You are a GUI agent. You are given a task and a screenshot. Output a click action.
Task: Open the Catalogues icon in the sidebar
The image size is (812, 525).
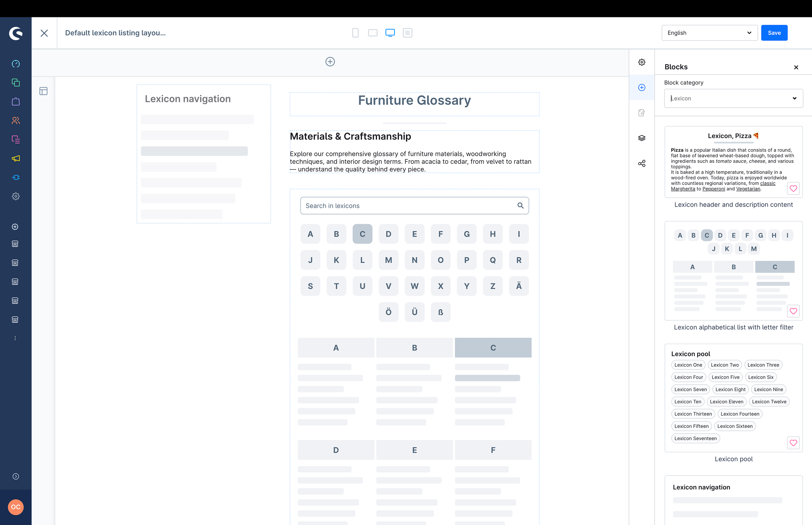pos(16,82)
